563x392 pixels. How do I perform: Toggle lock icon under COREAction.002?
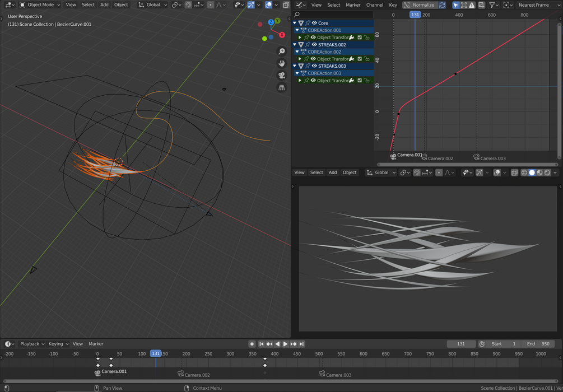(x=366, y=59)
